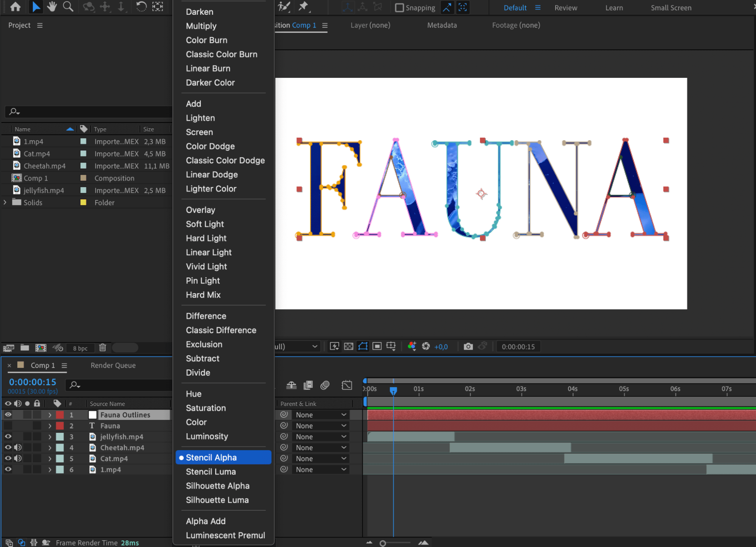Open parent dropdown for Fauna Outlines layer
756x547 pixels.
pyautogui.click(x=321, y=415)
